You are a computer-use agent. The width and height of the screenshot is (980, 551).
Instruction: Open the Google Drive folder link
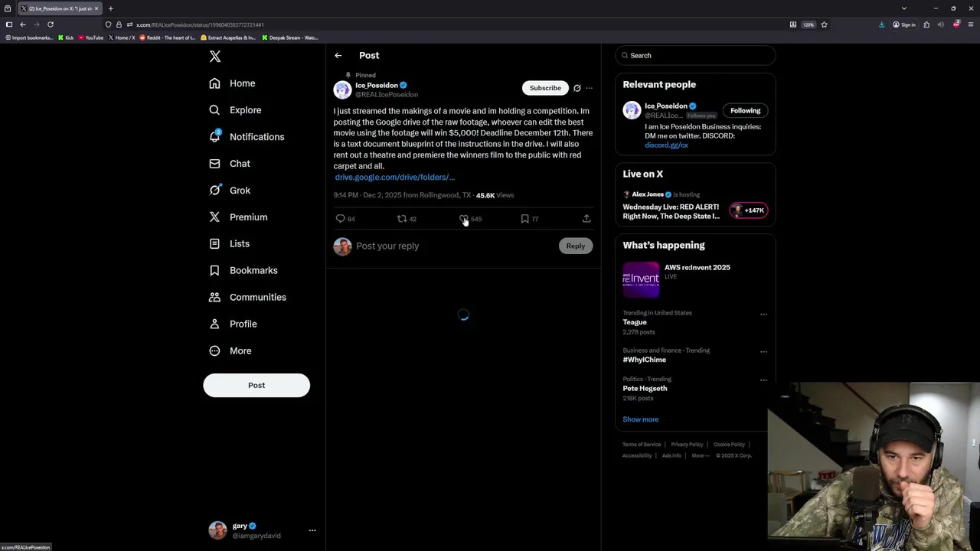(394, 177)
